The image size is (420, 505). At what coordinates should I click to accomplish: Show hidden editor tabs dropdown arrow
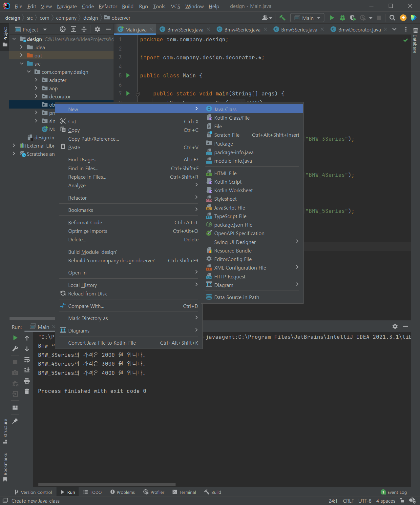point(394,30)
